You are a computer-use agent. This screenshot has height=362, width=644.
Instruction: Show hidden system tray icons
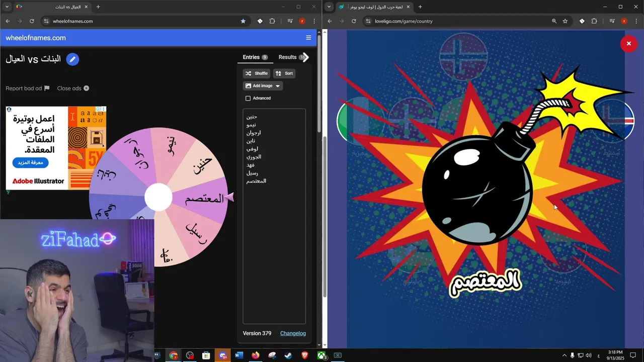point(564,355)
